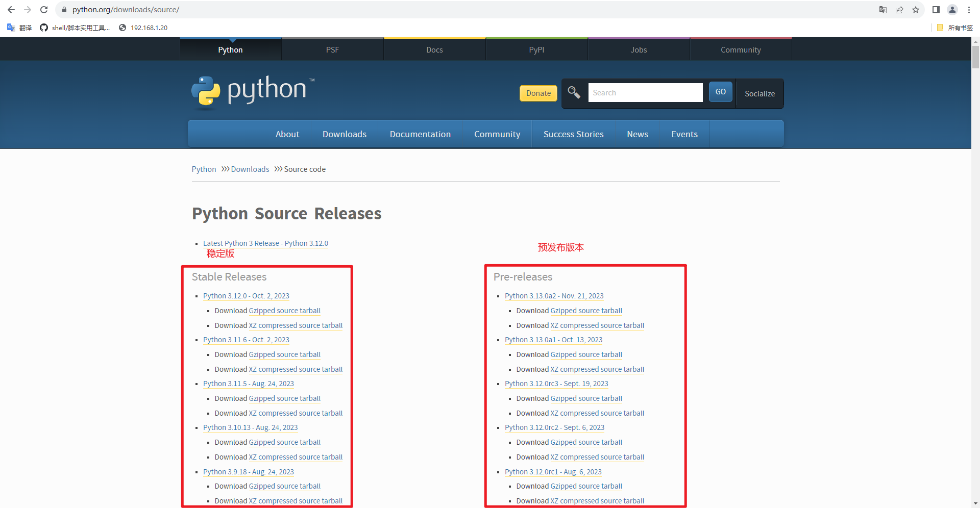
Task: Click the Downloads breadcrumb link
Action: (x=250, y=169)
